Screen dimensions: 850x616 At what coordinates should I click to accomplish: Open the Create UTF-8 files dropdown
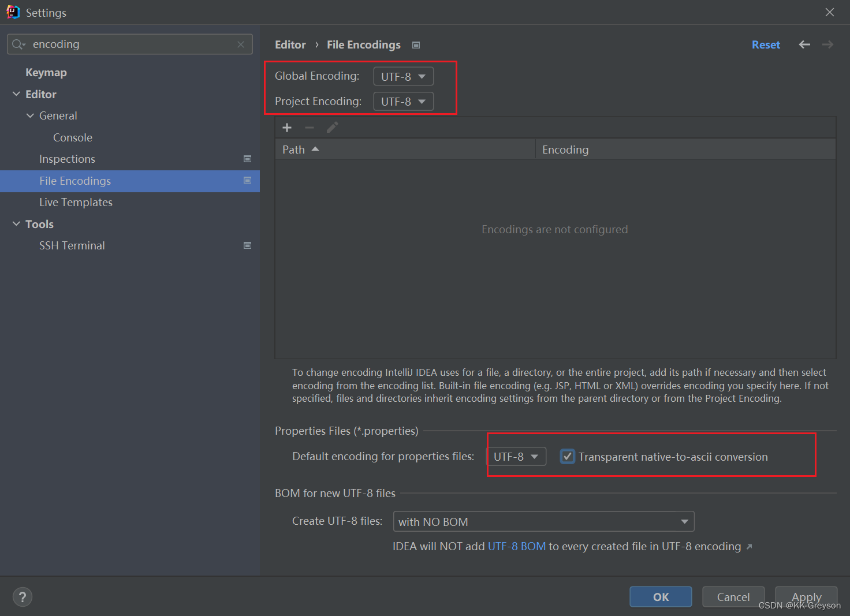543,521
